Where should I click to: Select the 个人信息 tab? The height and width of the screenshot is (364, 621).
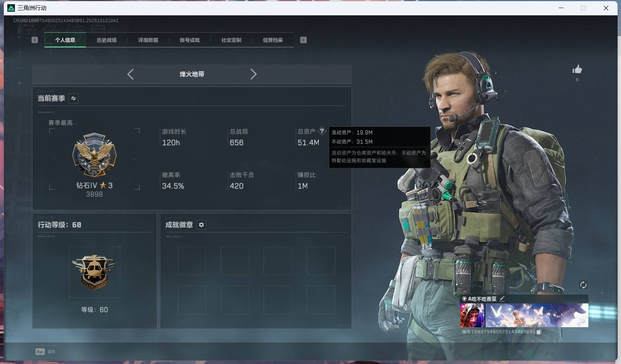coord(65,40)
